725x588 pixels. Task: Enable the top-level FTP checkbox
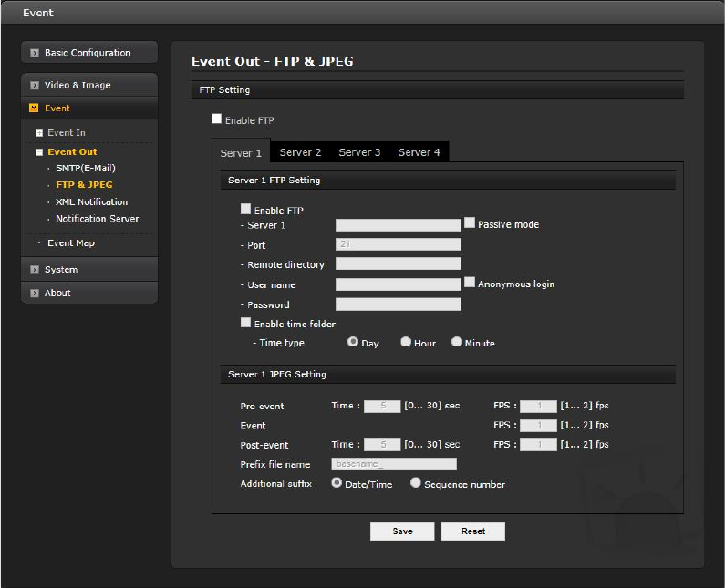pos(217,119)
